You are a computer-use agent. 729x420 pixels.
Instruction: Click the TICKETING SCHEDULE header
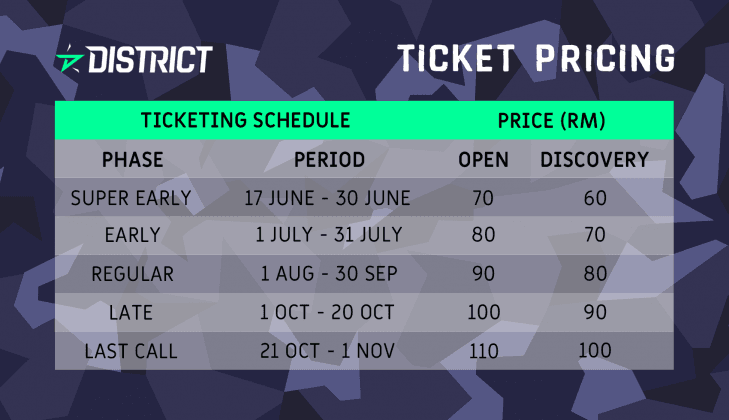(245, 120)
